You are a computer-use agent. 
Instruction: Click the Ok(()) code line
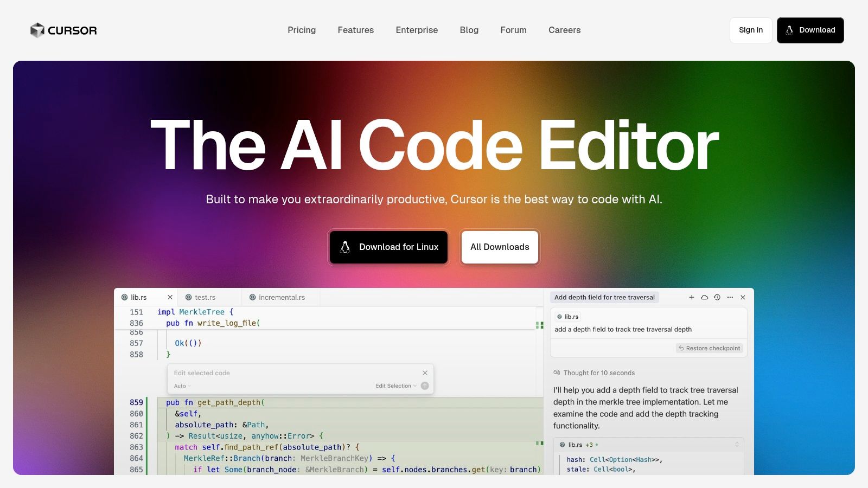coord(188,343)
